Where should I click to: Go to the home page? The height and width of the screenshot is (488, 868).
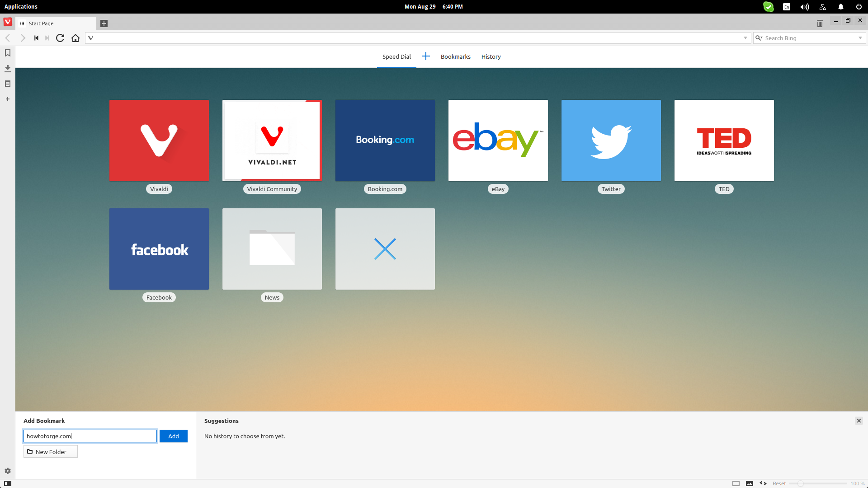(75, 38)
